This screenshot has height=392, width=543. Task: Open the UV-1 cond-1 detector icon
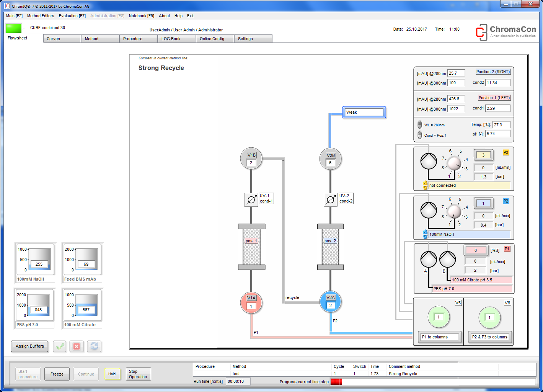251,199
